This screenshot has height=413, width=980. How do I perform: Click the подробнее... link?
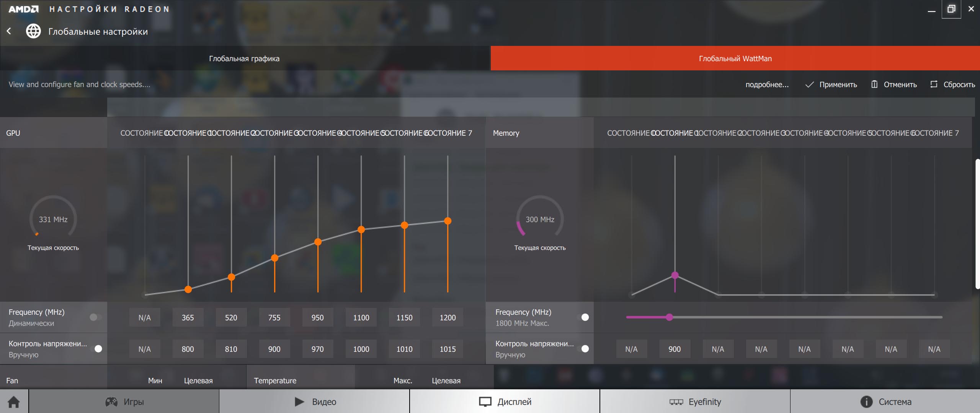(767, 85)
